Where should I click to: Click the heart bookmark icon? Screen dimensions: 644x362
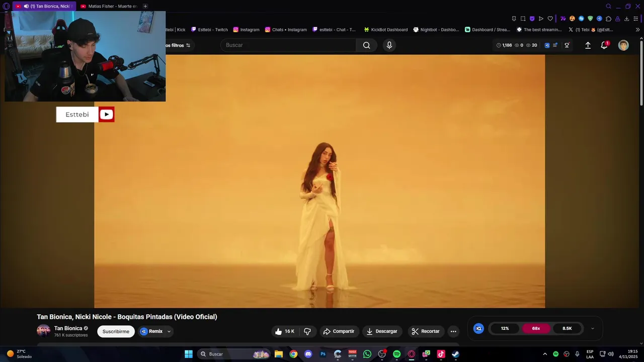click(550, 19)
